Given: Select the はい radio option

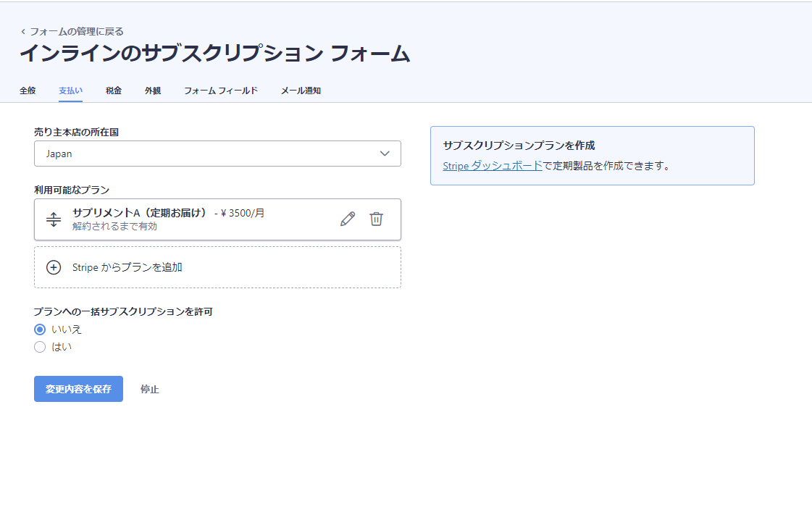Looking at the screenshot, I should click(40, 347).
